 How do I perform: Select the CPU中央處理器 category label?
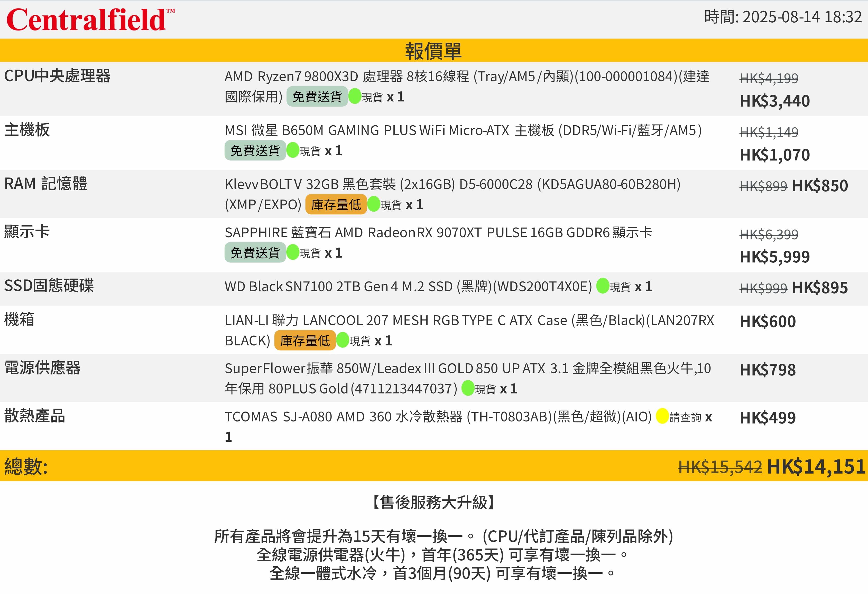click(x=57, y=76)
